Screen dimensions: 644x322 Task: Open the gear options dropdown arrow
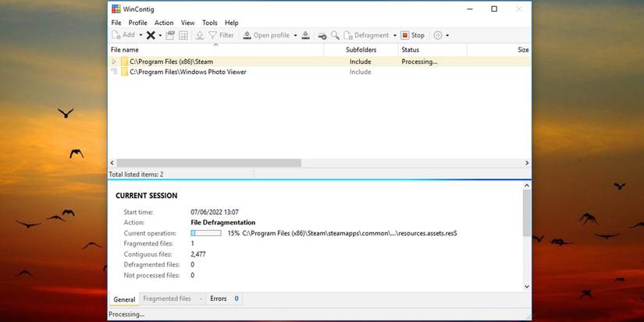pos(447,35)
